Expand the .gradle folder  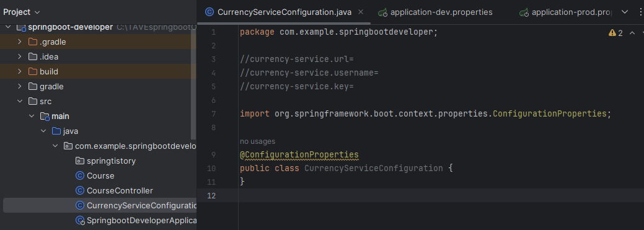[x=19, y=42]
